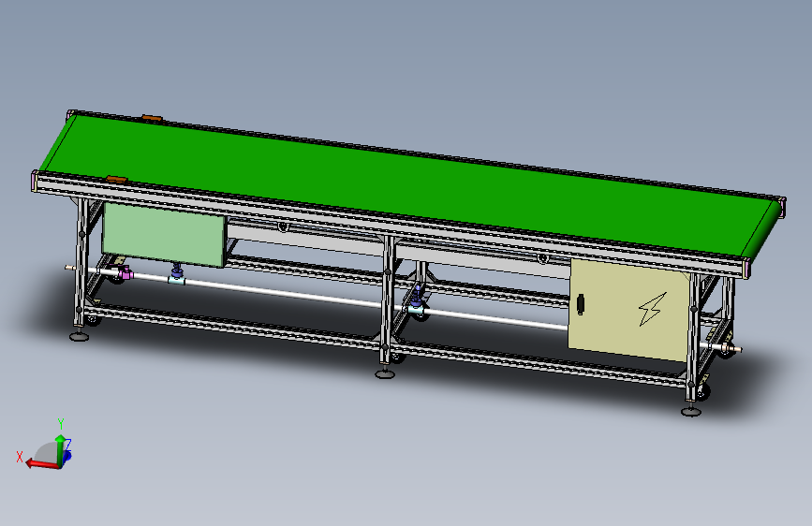Viewport: 812px width, 526px height.
Task: Select the green conveyor belt surface
Action: pyautogui.click(x=409, y=183)
